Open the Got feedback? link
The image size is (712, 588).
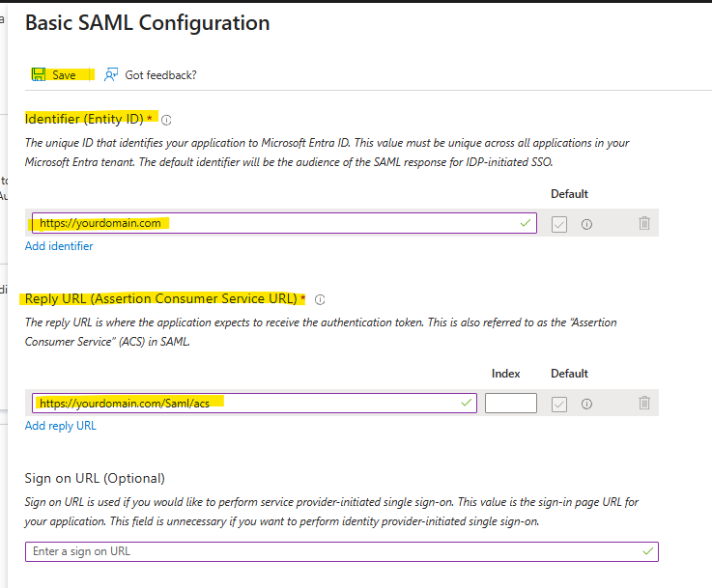[160, 75]
